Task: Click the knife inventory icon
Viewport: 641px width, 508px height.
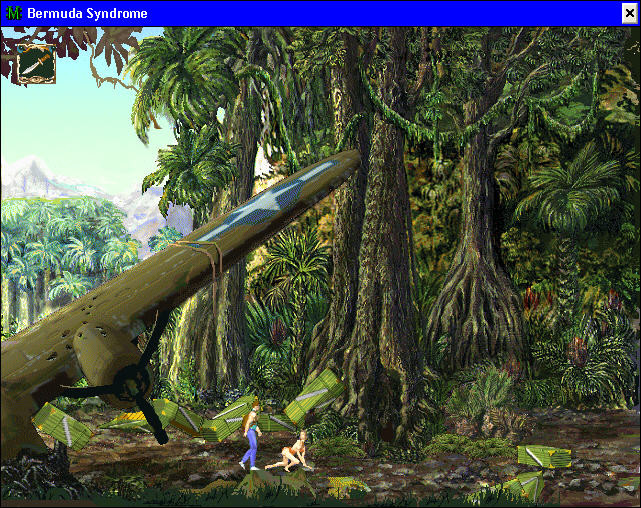Action: pos(36,64)
